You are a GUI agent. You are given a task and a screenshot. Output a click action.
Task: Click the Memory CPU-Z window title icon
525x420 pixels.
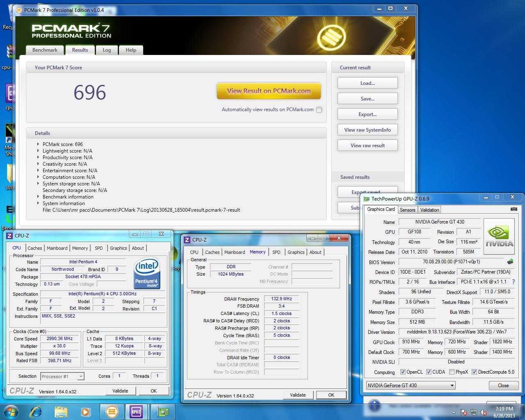tap(187, 240)
